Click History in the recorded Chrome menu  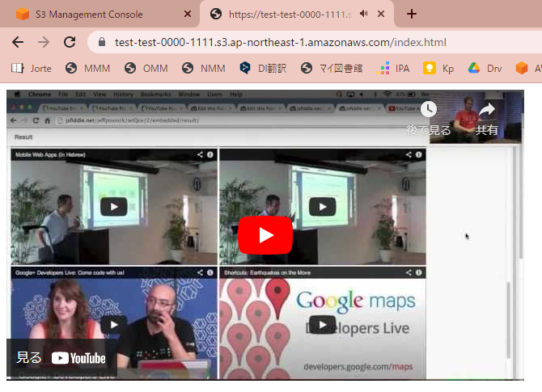click(x=123, y=94)
